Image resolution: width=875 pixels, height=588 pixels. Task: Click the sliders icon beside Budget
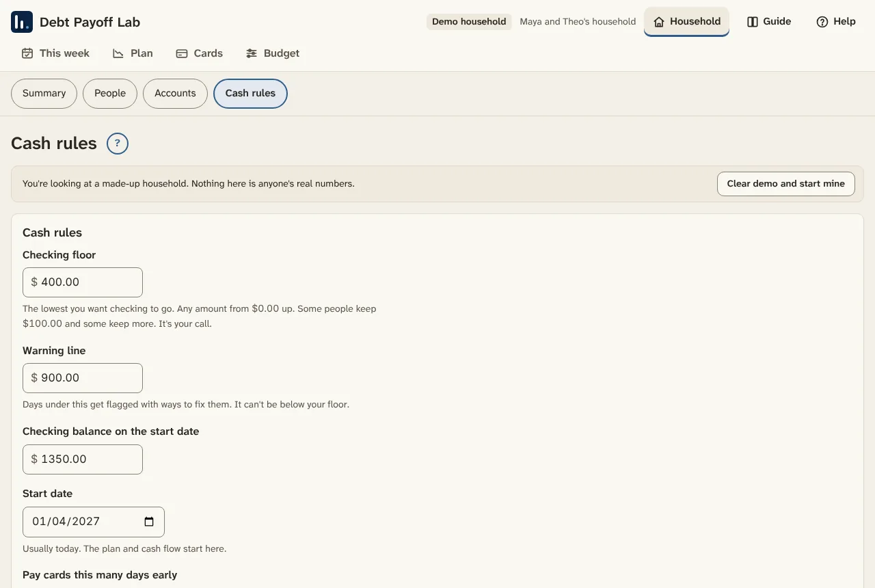(x=252, y=53)
